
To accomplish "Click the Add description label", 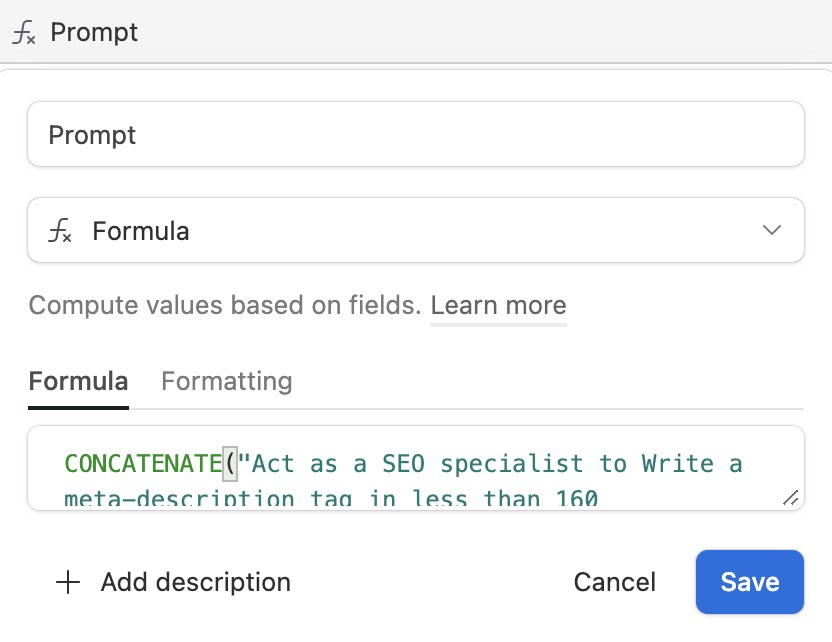I will pos(195,582).
